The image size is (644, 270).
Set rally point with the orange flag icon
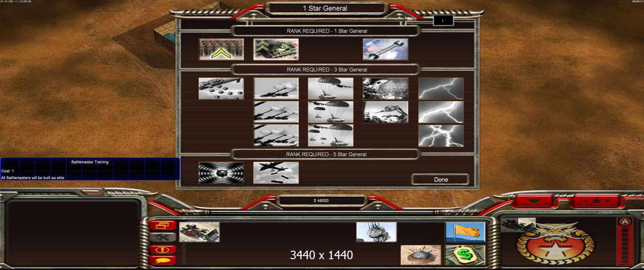pos(465,232)
